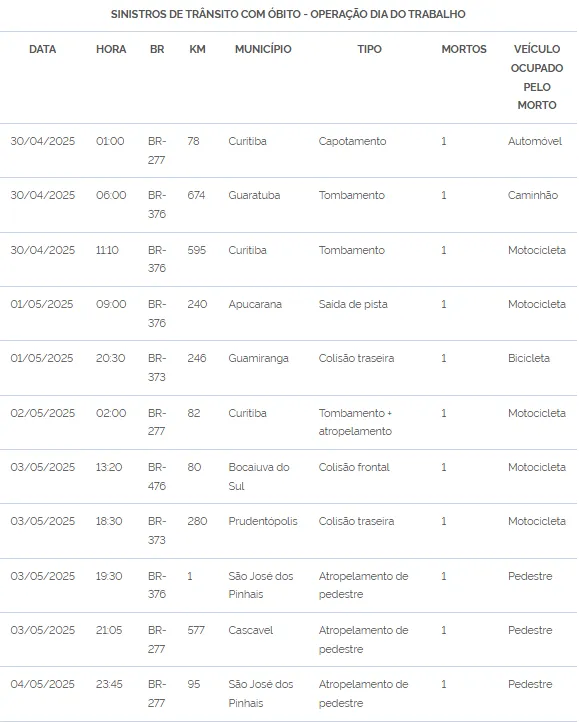Click the table title Sinistros de Trânsito
This screenshot has height=722, width=579.
click(288, 14)
